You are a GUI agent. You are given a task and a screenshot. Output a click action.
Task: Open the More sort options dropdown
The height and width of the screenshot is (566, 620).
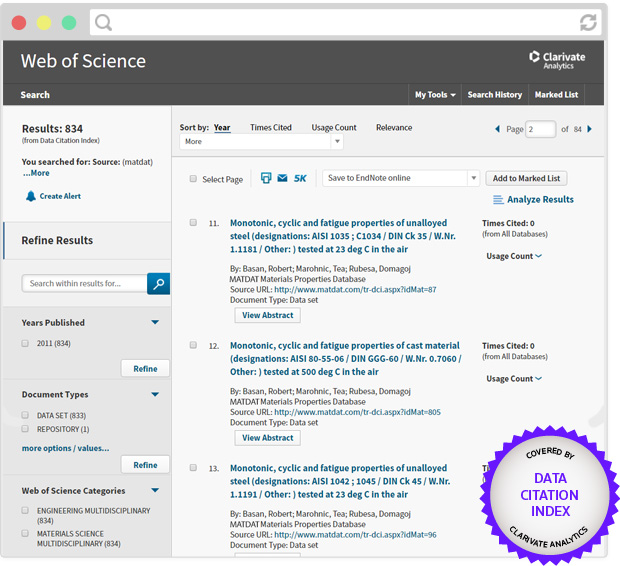261,142
